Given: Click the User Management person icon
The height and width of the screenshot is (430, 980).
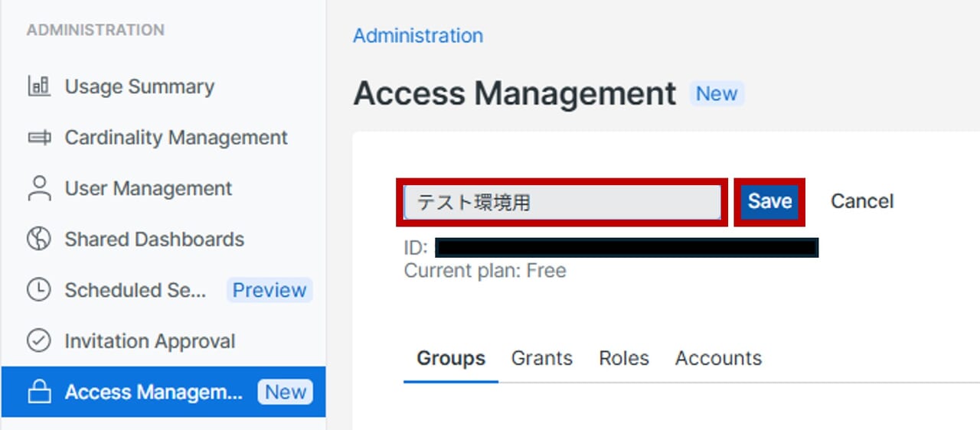Looking at the screenshot, I should (39, 188).
